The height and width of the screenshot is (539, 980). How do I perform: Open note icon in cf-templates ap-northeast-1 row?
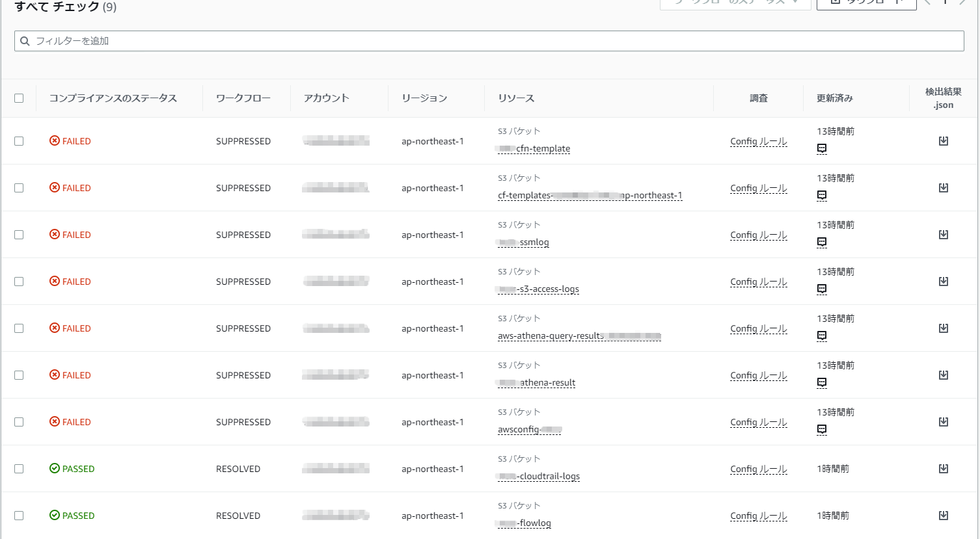(x=822, y=195)
